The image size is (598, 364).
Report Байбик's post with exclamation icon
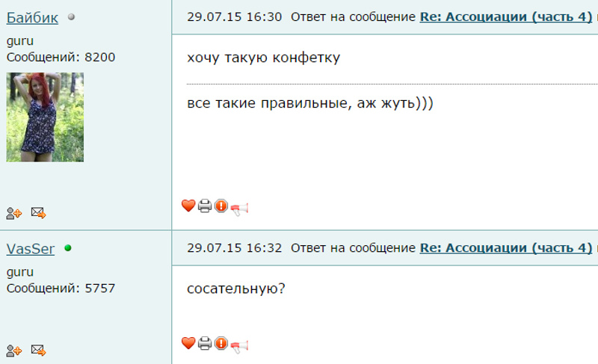pyautogui.click(x=221, y=206)
